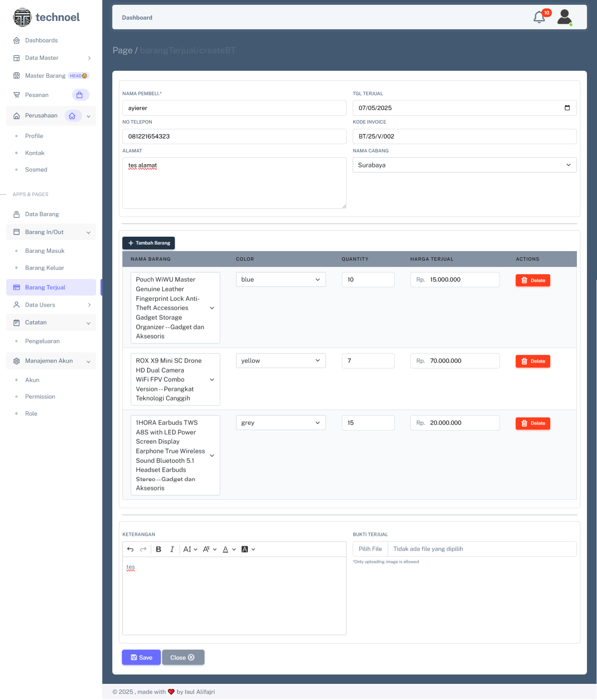The height and width of the screenshot is (700, 597).
Task: Open the color dropdown showing yellow
Action: tap(281, 361)
